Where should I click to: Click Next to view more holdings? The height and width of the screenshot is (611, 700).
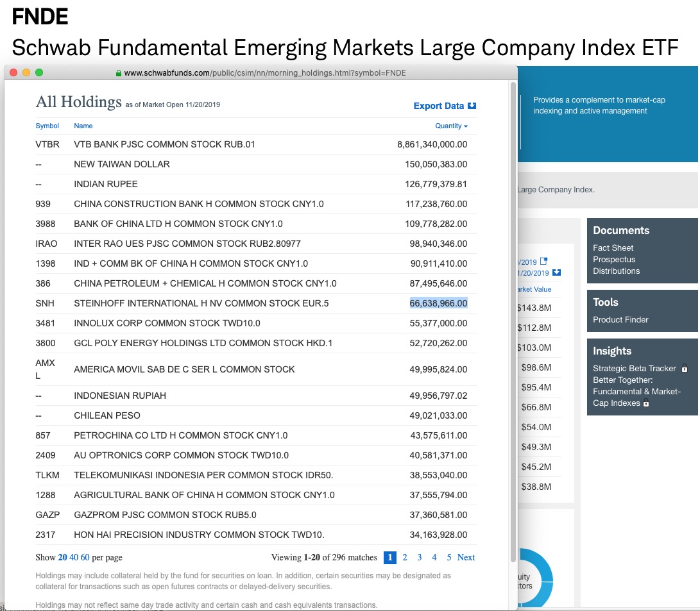click(x=466, y=557)
